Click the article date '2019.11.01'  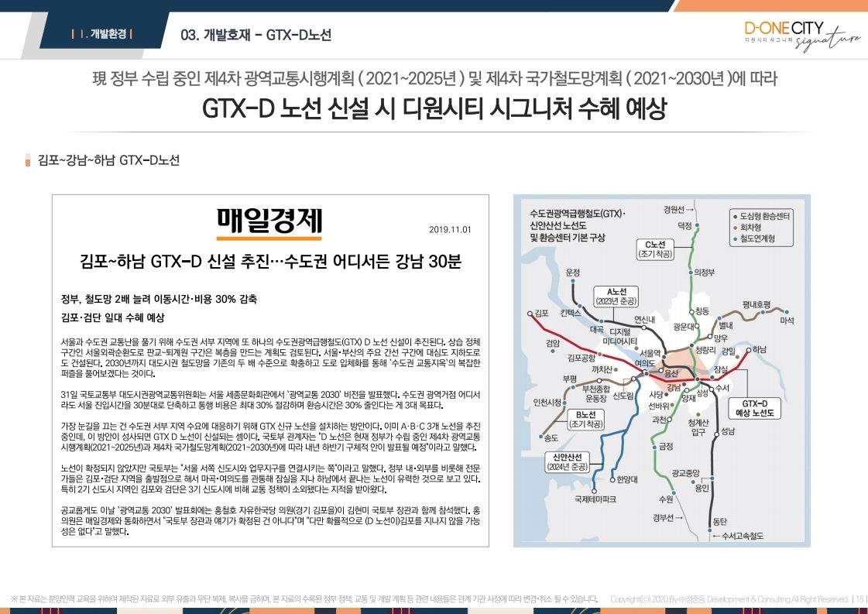click(x=450, y=229)
